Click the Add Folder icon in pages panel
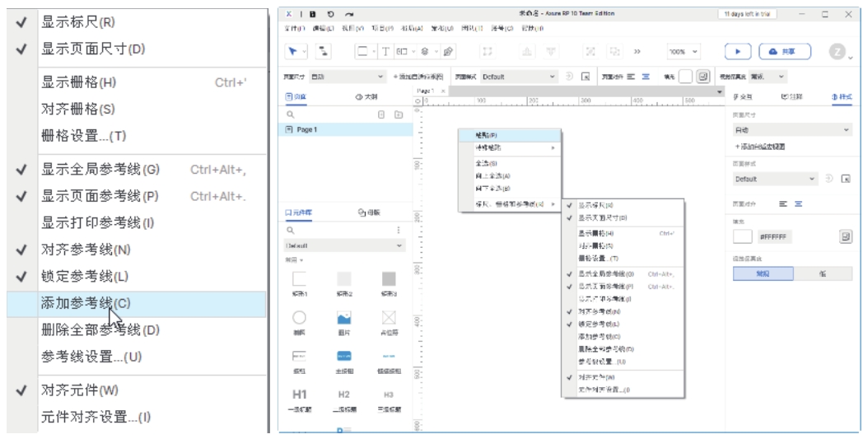The width and height of the screenshot is (868, 439). coord(399,114)
